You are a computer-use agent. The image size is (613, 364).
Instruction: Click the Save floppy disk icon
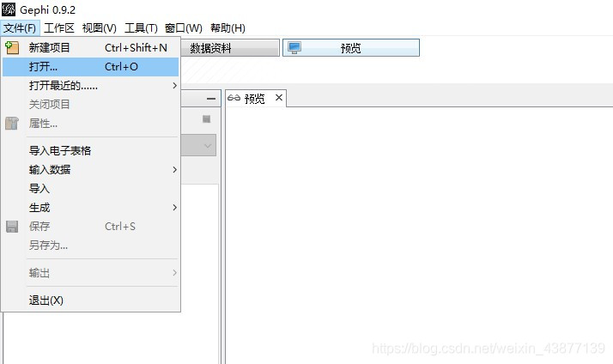point(12,227)
